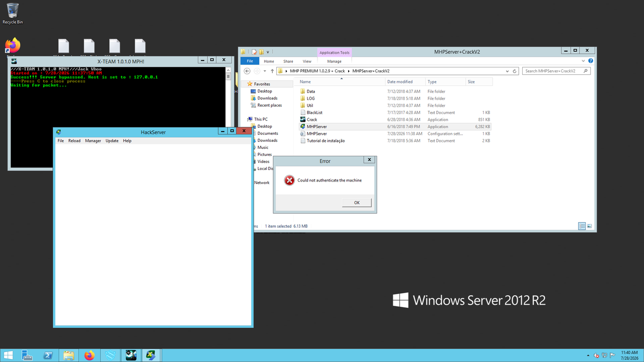This screenshot has width=644, height=362.
Task: Open File menu in HackServer window
Action: point(61,141)
